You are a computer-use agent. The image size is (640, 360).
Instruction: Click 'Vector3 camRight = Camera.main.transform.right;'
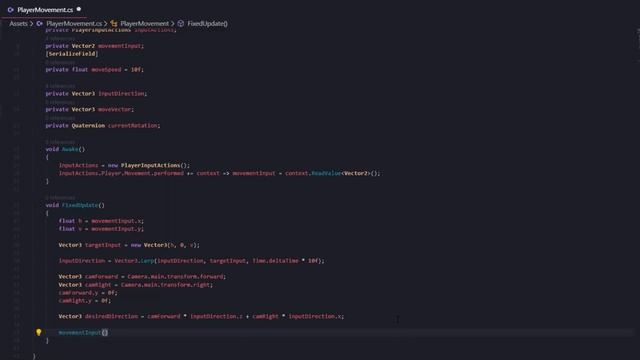tap(136, 284)
